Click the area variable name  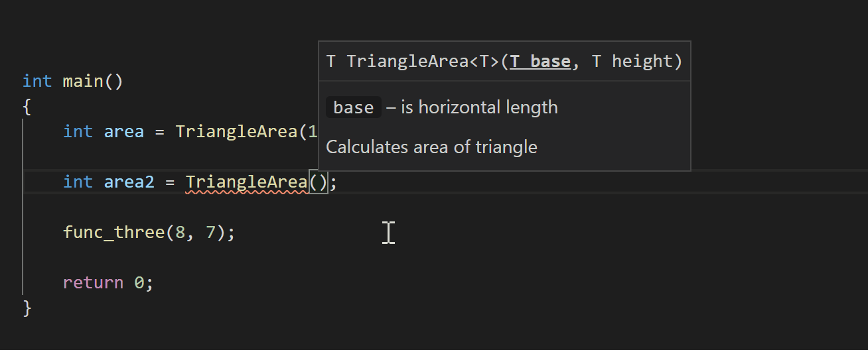[x=123, y=132]
